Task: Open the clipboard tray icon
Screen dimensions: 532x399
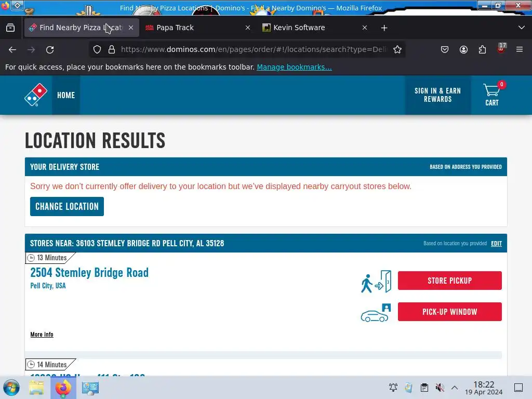Action: tap(424, 388)
